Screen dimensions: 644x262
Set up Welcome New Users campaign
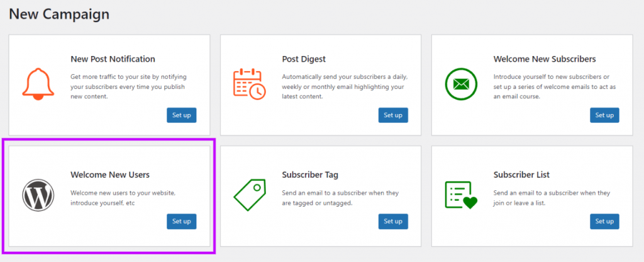(x=182, y=221)
